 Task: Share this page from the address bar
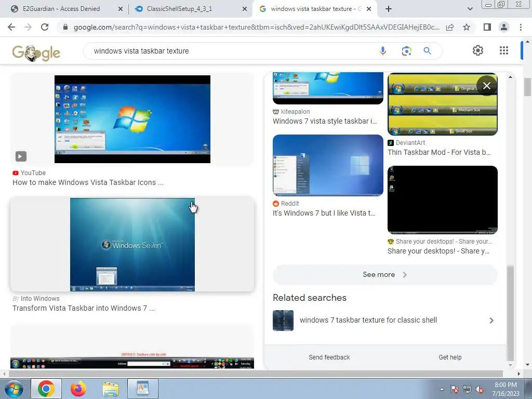click(450, 27)
